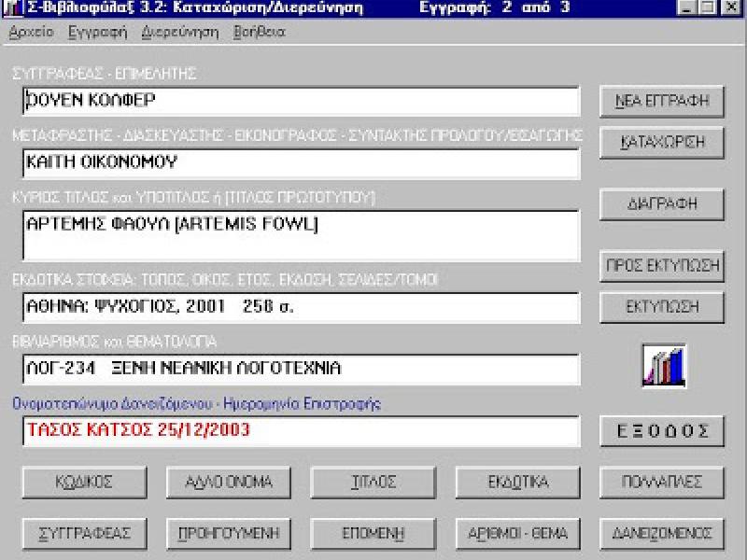Click the ΕΞΟΔΟΣ button
The height and width of the screenshot is (560, 747).
click(x=662, y=430)
